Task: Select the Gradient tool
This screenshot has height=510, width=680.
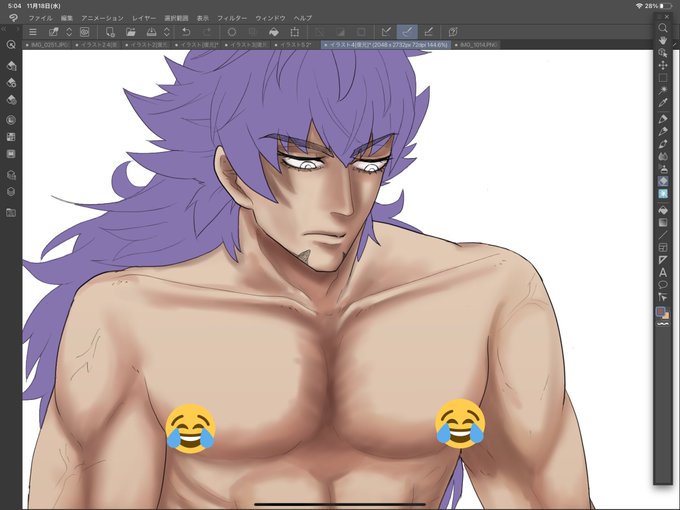Action: (663, 222)
